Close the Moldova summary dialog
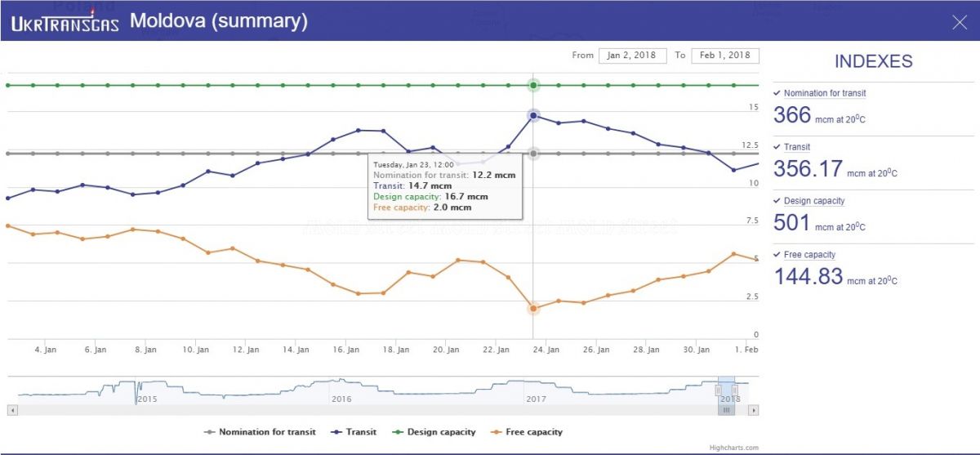Screen dimensions: 980x455 (960, 22)
